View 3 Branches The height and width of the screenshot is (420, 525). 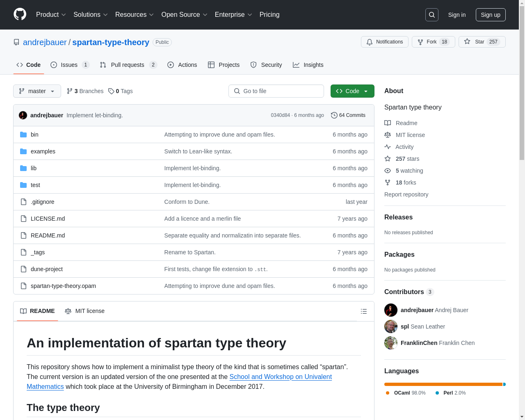(x=85, y=91)
